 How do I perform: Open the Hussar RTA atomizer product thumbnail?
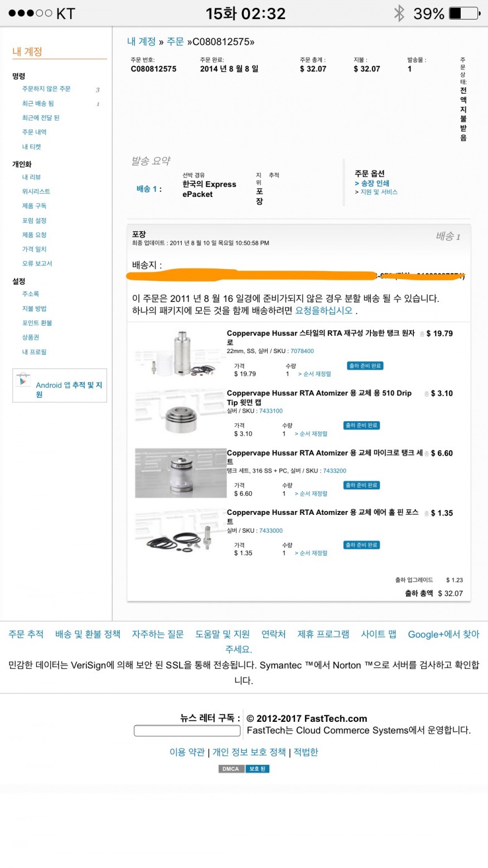click(x=181, y=353)
